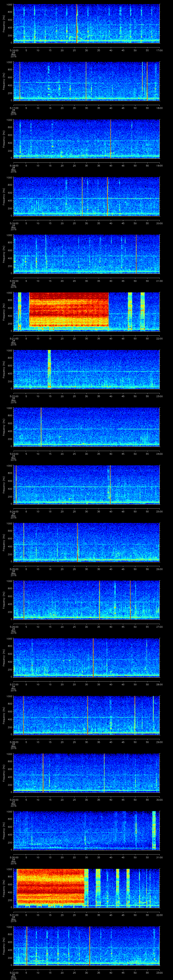Click the red spike near 33 s in 5:27:00 spectrogram
This screenshot has height=980, width=173.
click(93, 657)
